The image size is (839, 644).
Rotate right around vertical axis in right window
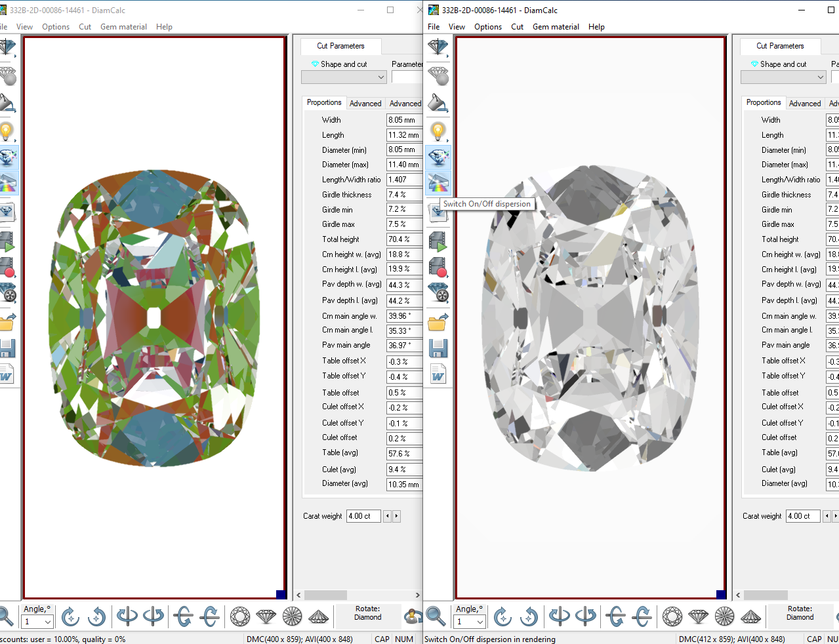(x=586, y=616)
